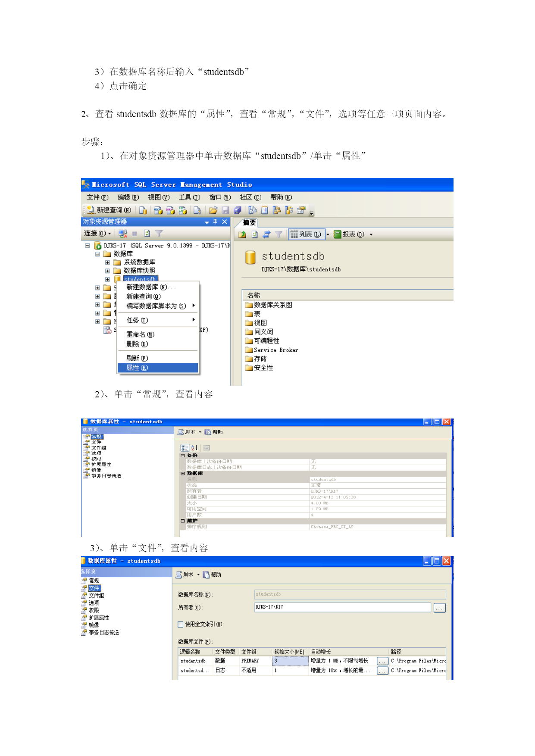Image resolution: width=535 pixels, height=756 pixels.
Task: Collapse the 备份 section in the property grid
Action: 183,456
